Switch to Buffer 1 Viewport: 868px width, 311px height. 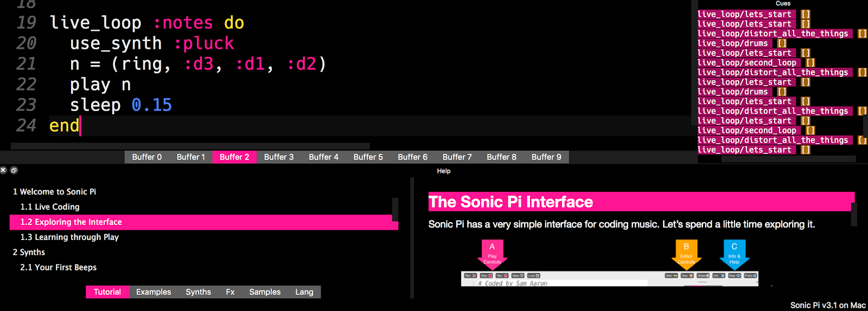click(191, 157)
